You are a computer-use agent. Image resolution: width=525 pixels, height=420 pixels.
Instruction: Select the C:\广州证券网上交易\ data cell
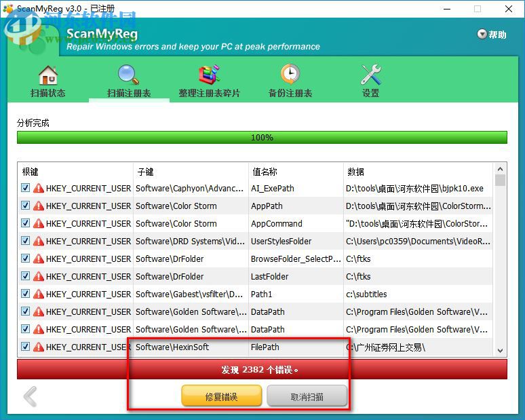pos(385,347)
